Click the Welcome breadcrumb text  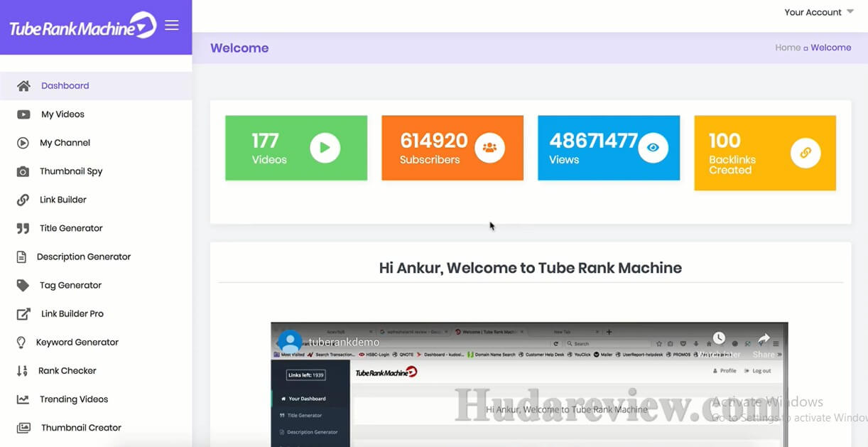click(x=831, y=48)
